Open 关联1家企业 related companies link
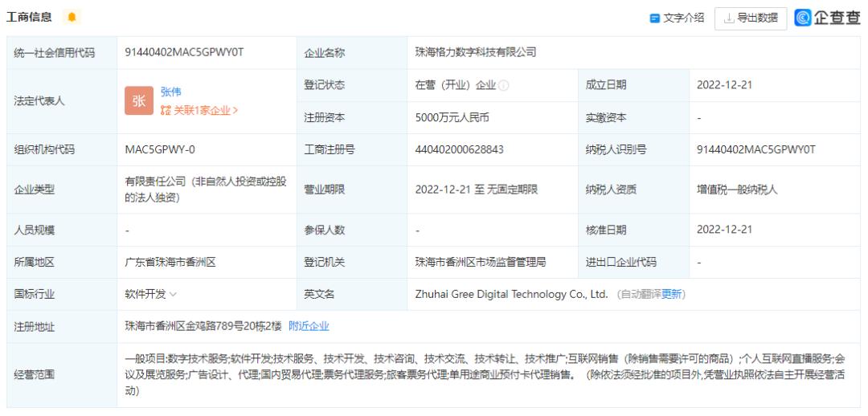The height and width of the screenshot is (416, 868). click(x=199, y=110)
